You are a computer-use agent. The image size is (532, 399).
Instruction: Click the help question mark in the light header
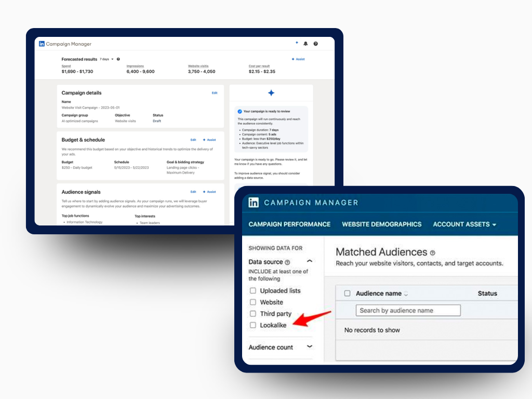[315, 44]
